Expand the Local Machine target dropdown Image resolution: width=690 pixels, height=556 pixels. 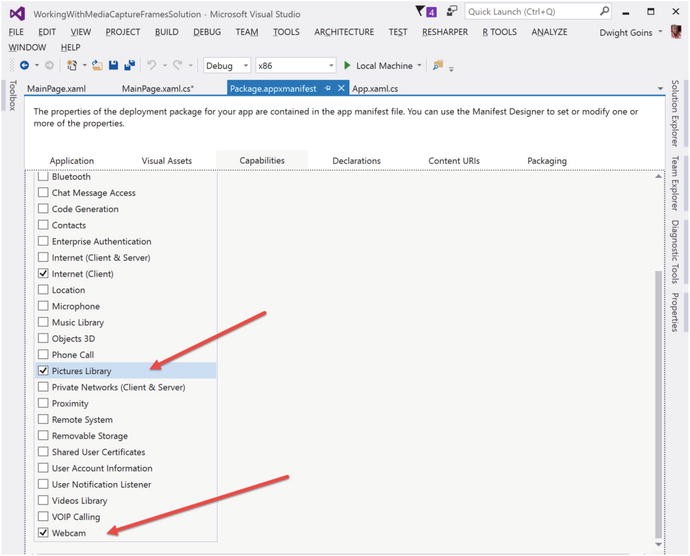pyautogui.click(x=420, y=66)
